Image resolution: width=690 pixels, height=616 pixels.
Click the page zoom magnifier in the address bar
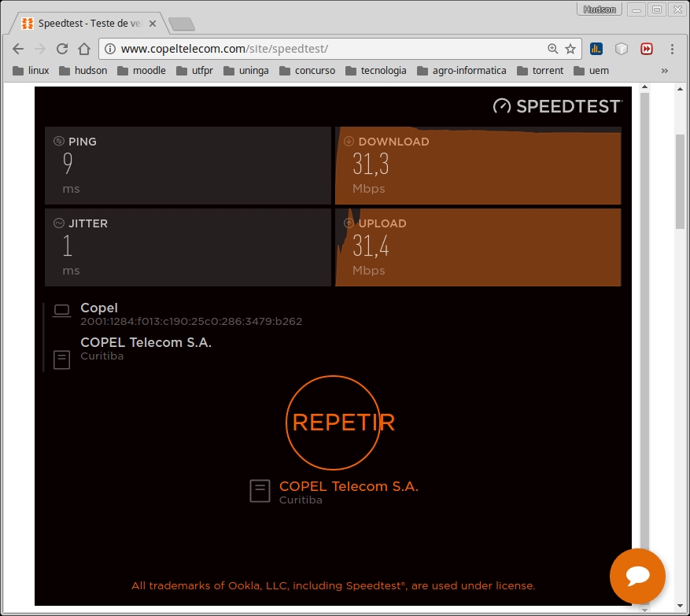(x=552, y=48)
